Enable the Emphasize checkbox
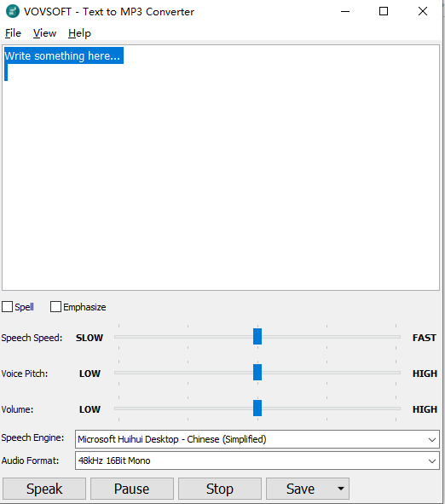445x504 pixels. [x=55, y=307]
